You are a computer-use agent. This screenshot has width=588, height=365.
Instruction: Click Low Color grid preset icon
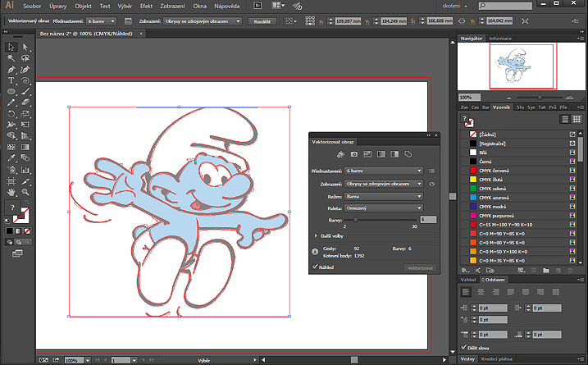[367, 154]
